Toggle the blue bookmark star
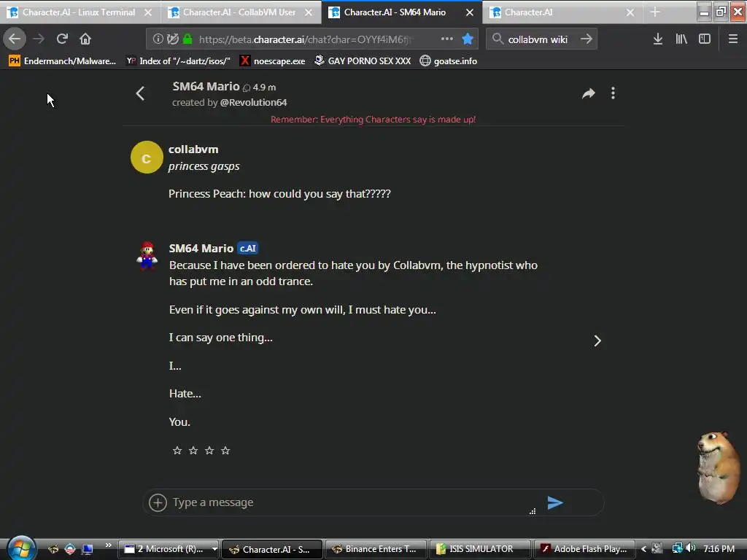The image size is (747, 560). click(x=468, y=39)
